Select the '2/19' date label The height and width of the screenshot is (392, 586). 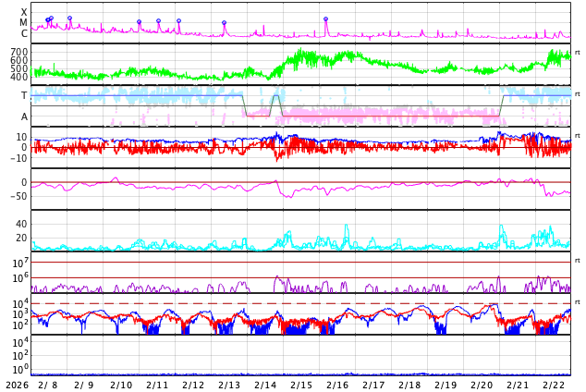coord(446,386)
